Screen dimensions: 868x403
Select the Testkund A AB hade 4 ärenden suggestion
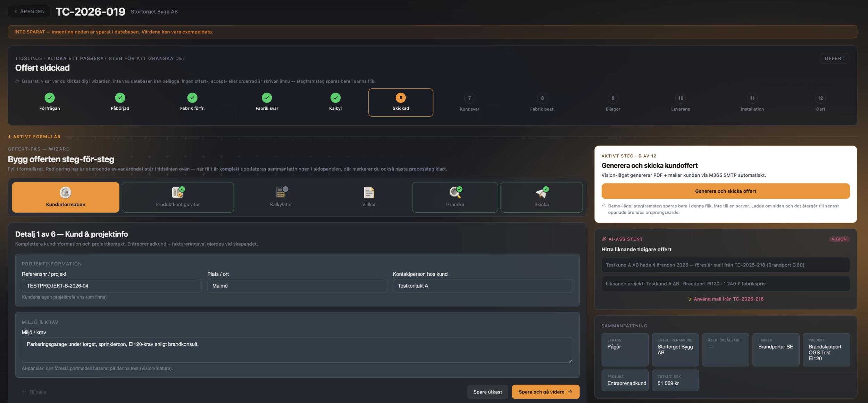tap(725, 265)
